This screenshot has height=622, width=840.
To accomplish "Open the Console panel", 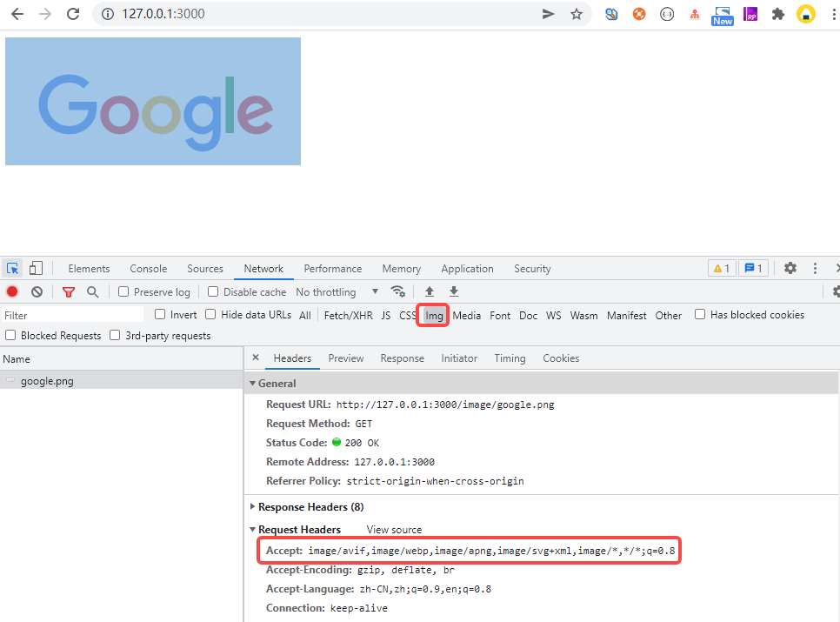I will click(x=149, y=269).
